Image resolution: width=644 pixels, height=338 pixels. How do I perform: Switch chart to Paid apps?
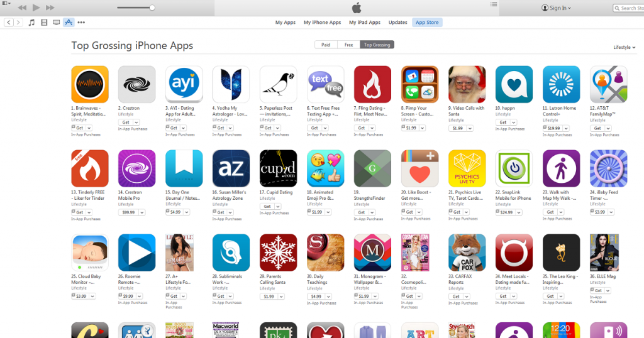pyautogui.click(x=326, y=45)
